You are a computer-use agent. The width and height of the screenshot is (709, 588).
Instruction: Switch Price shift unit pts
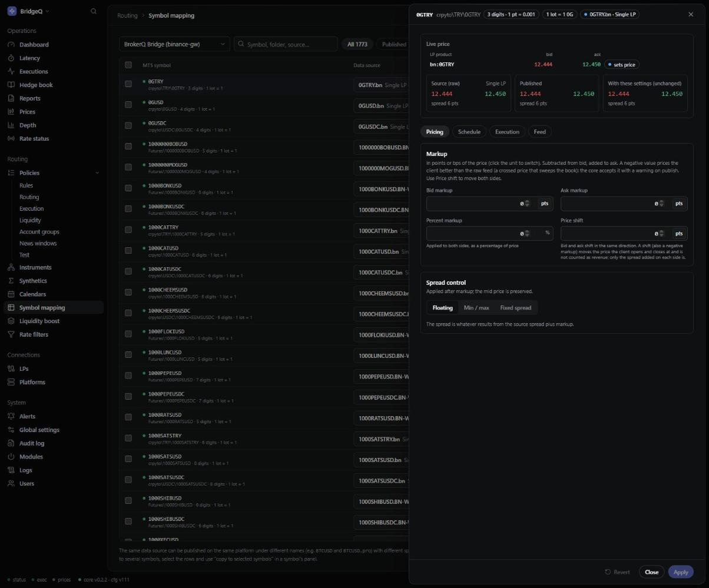(679, 234)
